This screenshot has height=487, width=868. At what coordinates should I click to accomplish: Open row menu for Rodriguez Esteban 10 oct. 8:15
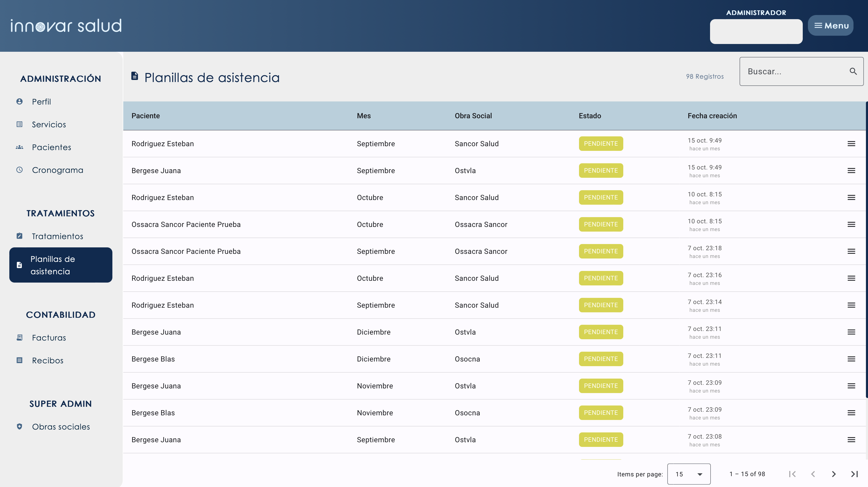pos(851,198)
